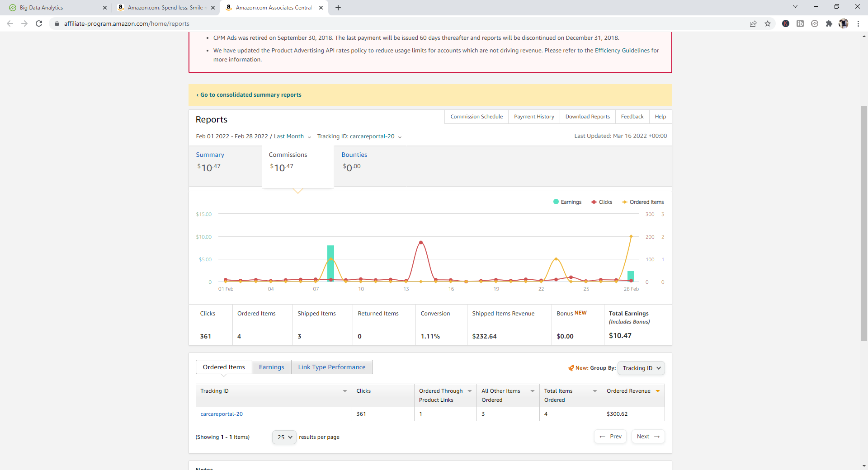Expand the Tracking ID carcareportal-20 dropdown
This screenshot has height=470, width=868.
[359, 136]
